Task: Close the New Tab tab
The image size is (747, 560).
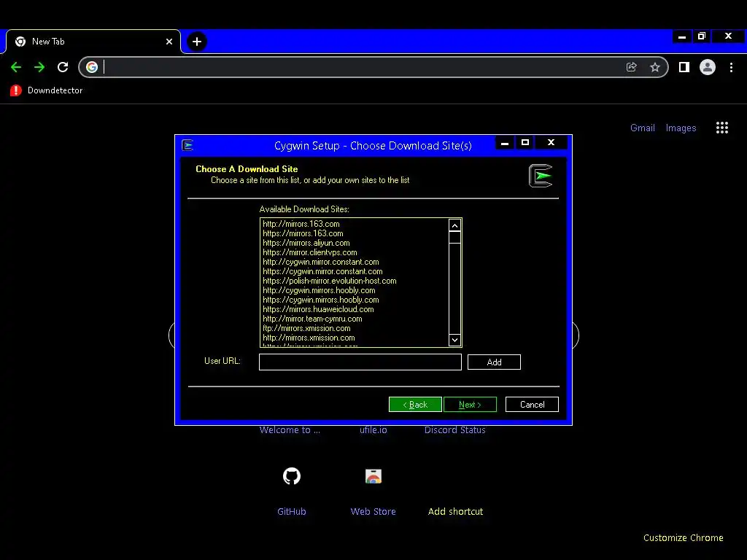Action: 169,42
